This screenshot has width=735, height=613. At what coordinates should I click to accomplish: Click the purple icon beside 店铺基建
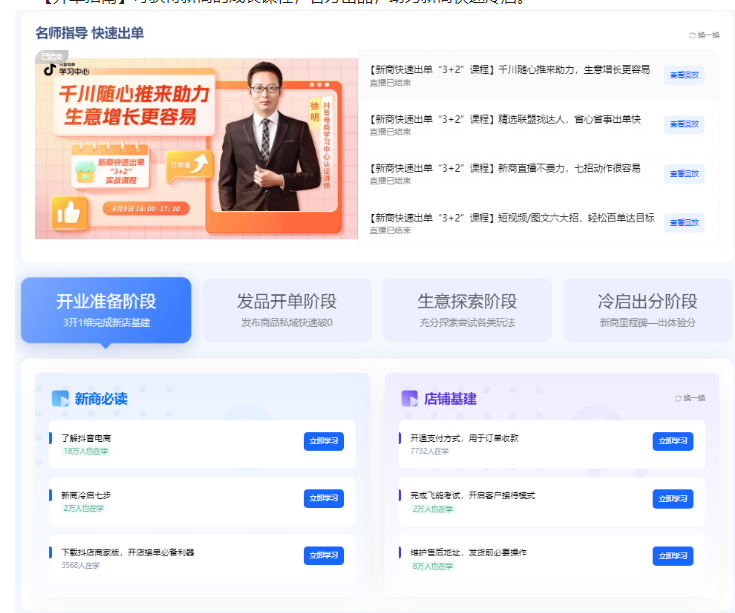click(409, 398)
